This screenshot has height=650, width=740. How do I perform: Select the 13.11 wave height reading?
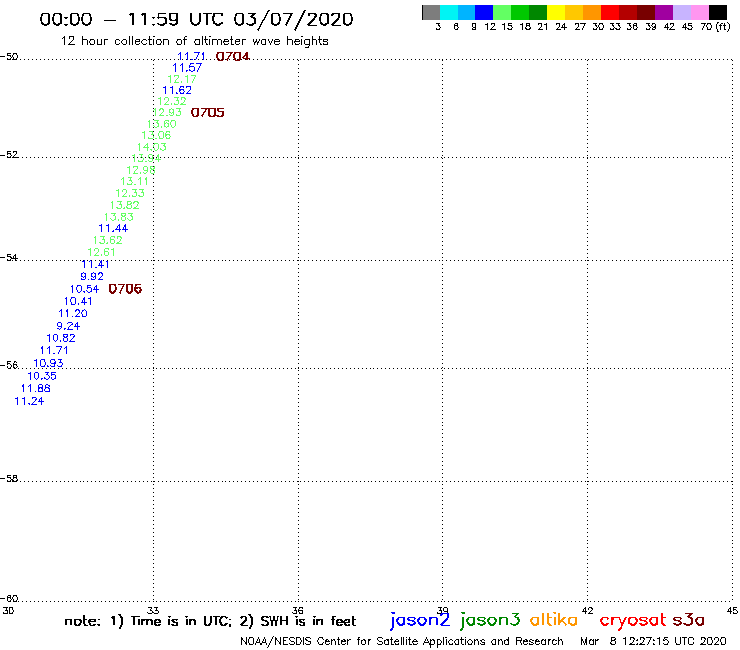click(135, 181)
